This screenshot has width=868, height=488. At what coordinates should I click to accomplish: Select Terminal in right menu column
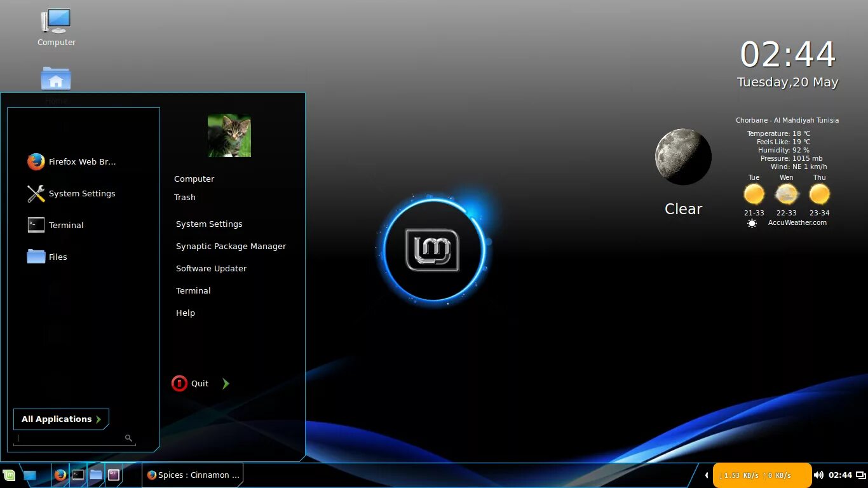(193, 291)
